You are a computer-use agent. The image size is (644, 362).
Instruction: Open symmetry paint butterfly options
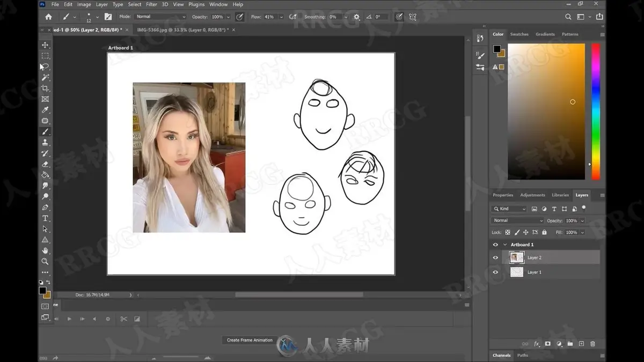coord(413,17)
